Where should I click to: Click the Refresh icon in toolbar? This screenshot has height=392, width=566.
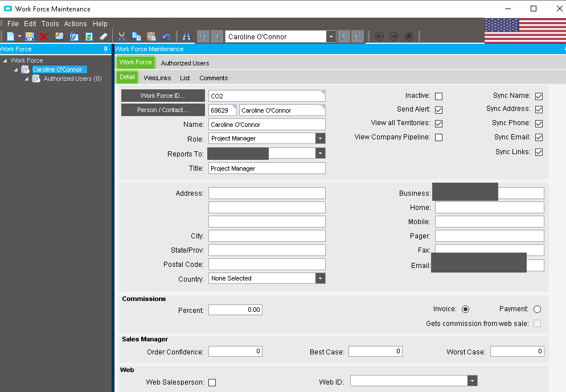[89, 36]
